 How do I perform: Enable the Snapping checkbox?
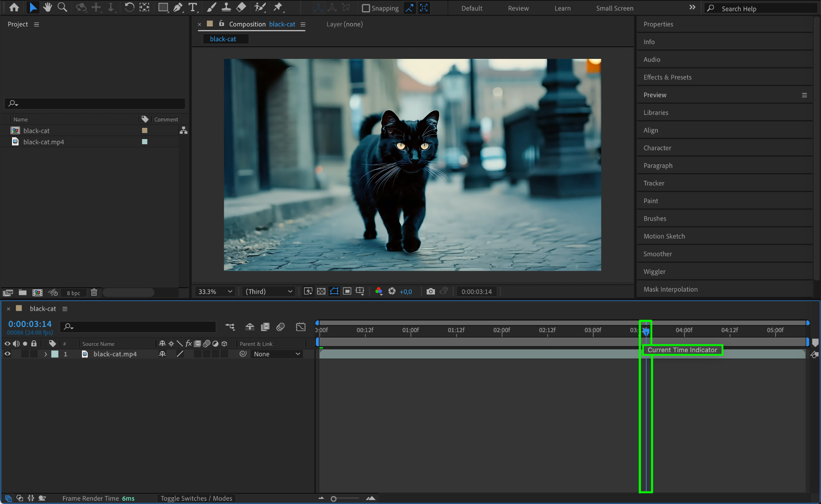click(x=366, y=8)
